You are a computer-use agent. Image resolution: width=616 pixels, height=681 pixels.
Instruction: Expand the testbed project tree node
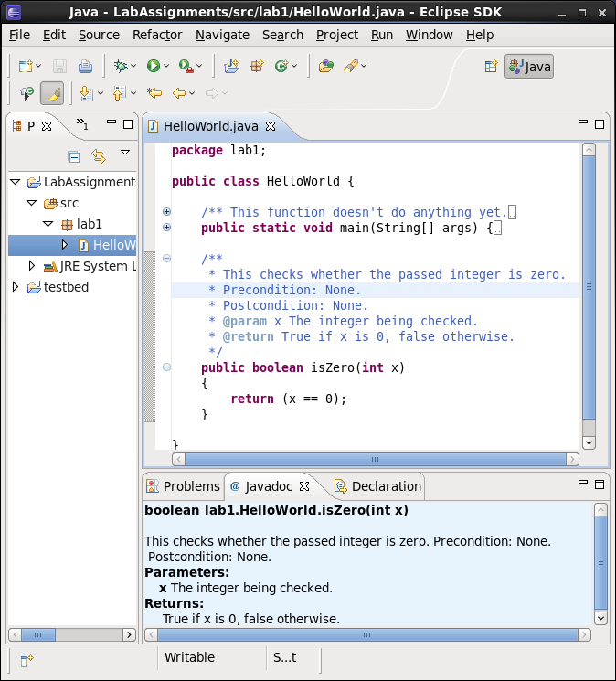[x=15, y=287]
